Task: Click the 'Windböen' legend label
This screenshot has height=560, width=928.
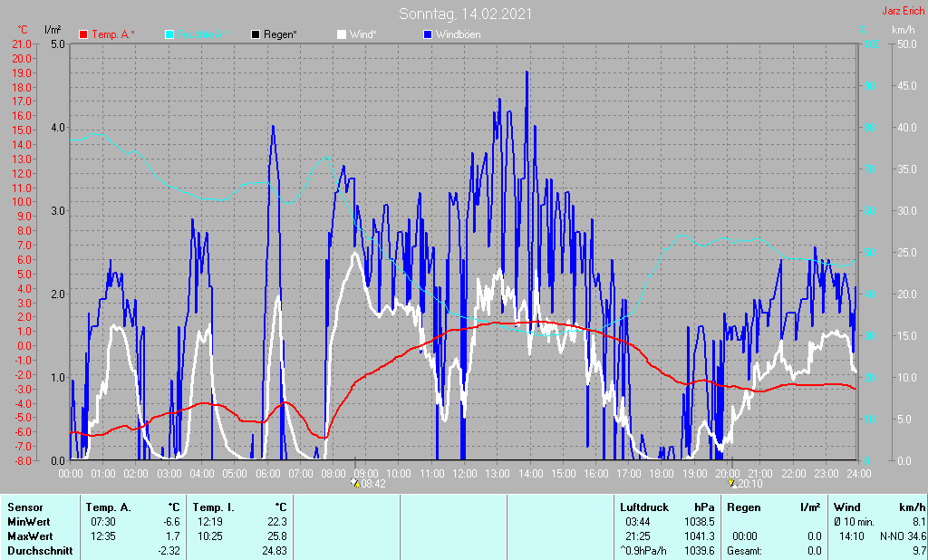Action: click(458, 34)
